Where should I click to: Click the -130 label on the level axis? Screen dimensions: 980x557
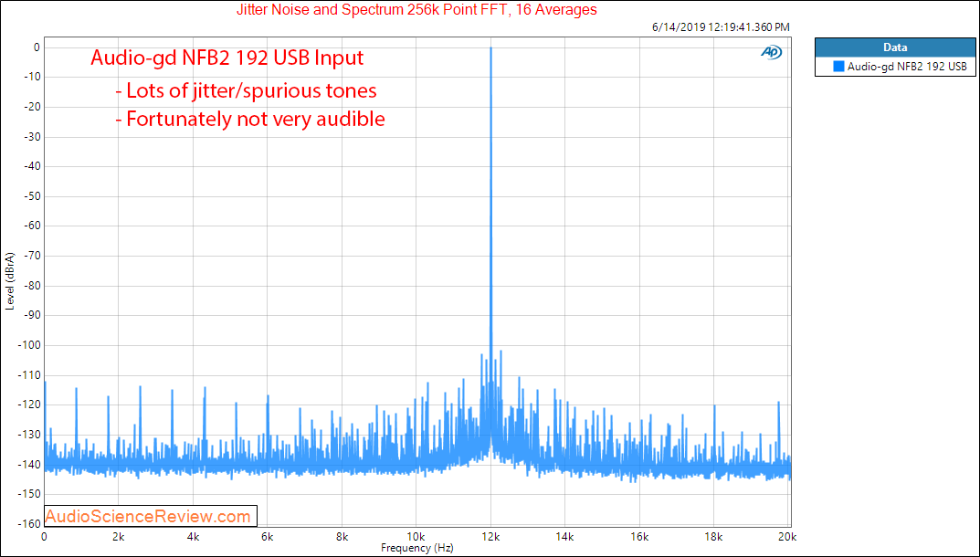click(28, 435)
